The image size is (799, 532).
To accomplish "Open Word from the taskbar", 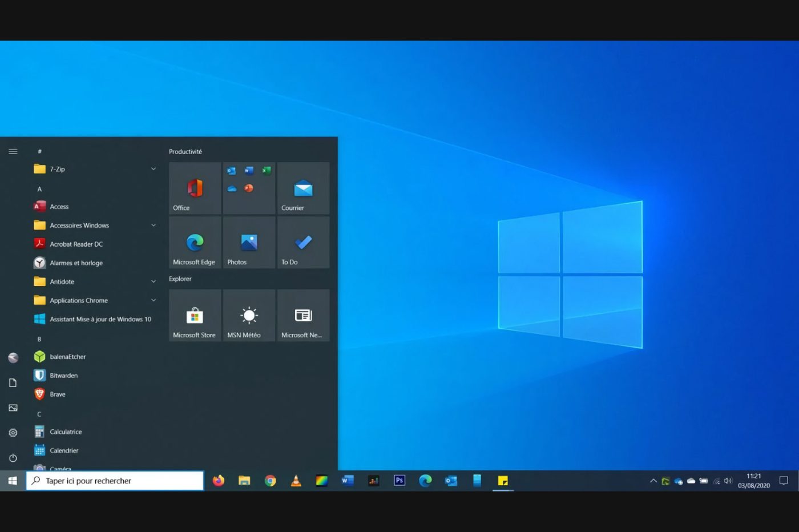I will point(348,481).
